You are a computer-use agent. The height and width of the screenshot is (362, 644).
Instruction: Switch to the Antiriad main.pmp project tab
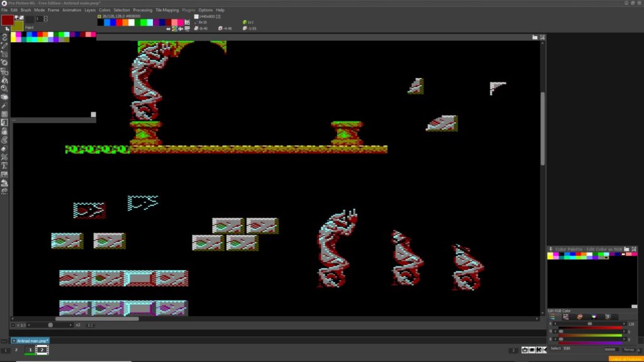tap(30, 341)
